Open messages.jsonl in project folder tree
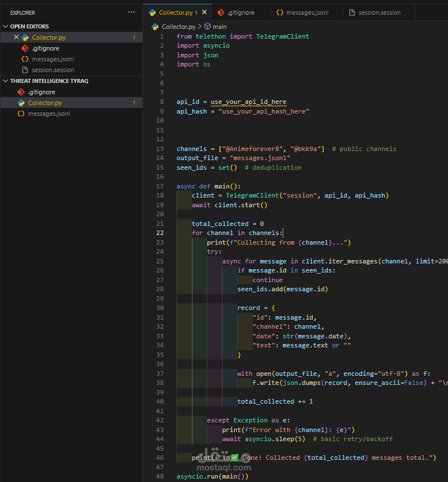The image size is (448, 482). (x=72, y=114)
